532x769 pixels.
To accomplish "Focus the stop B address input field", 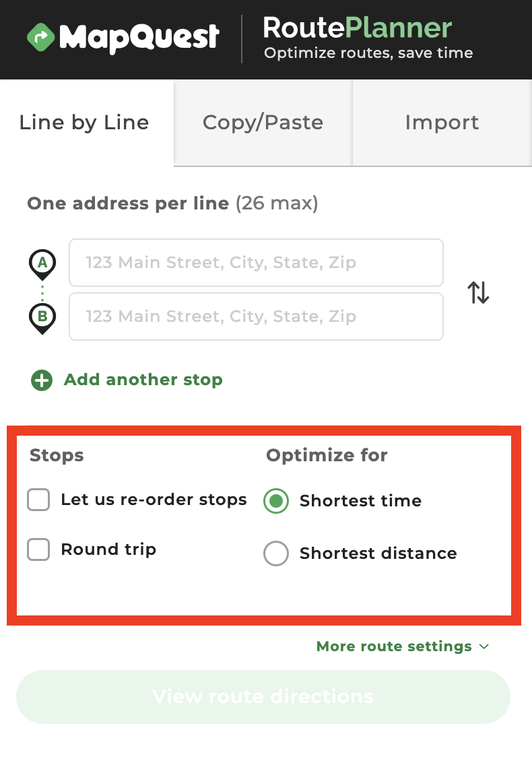I will coord(256,316).
